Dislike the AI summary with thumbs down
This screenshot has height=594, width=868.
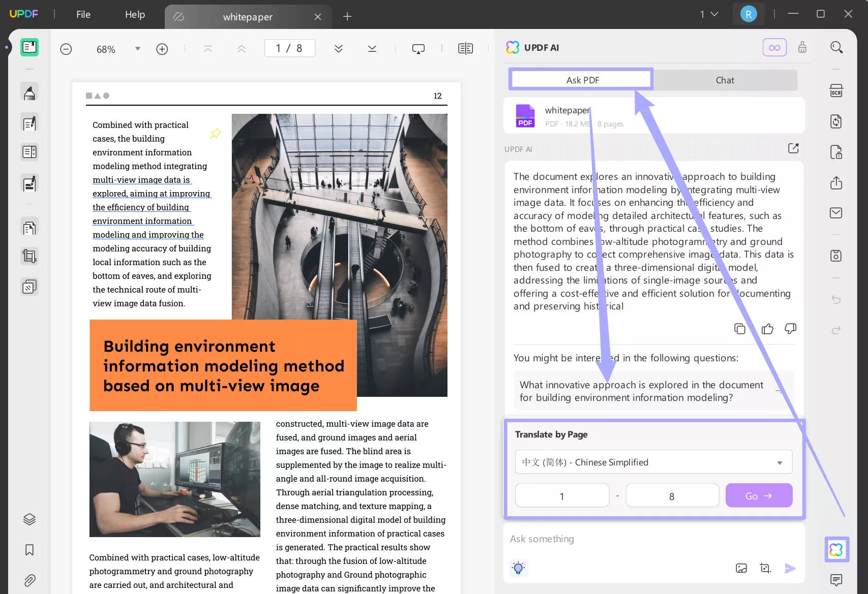[x=790, y=329]
